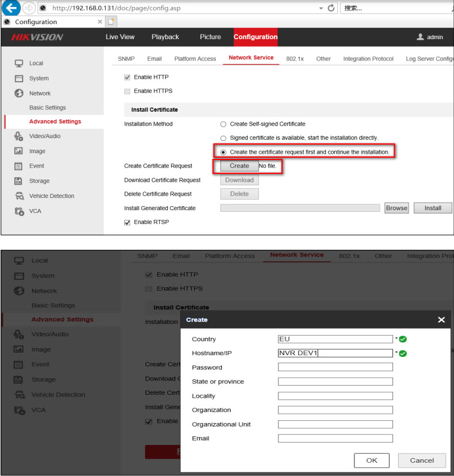
Task: Click the Local monitor icon in sidebar
Action: coord(18,63)
